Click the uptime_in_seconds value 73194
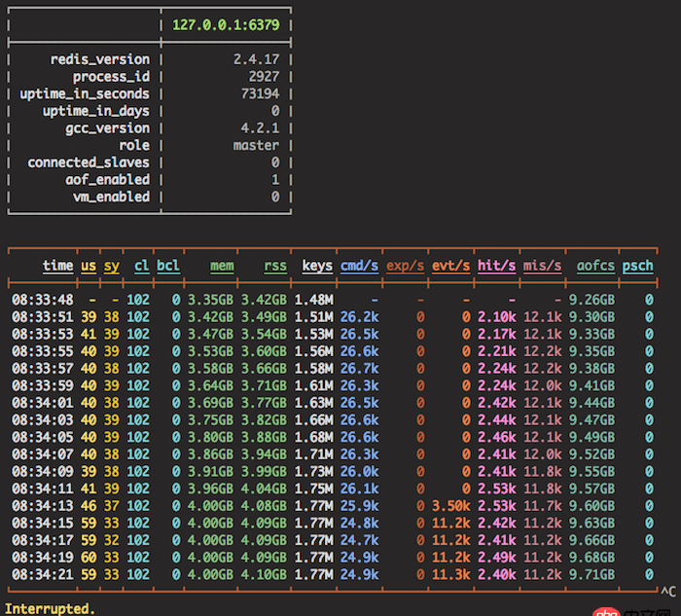The image size is (681, 616). 260,93
